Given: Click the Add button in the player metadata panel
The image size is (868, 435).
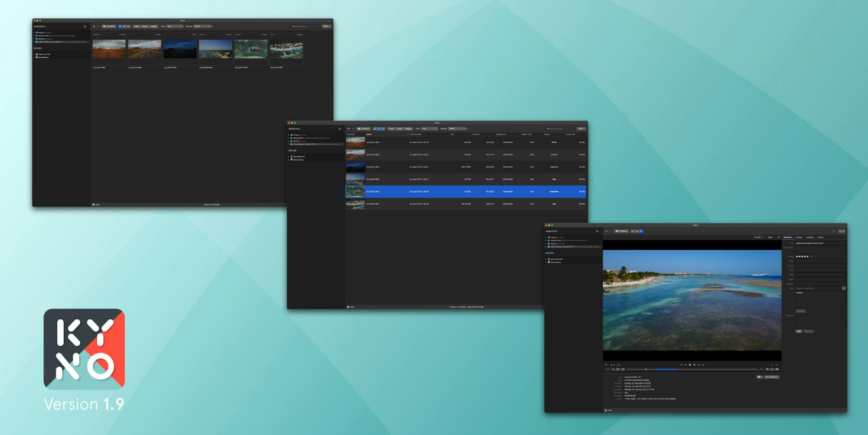Looking at the screenshot, I should tap(799, 331).
